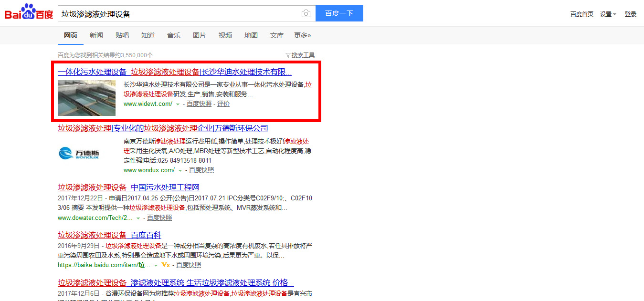
Task: Click 评价 link on first result
Action: pyautogui.click(x=223, y=104)
